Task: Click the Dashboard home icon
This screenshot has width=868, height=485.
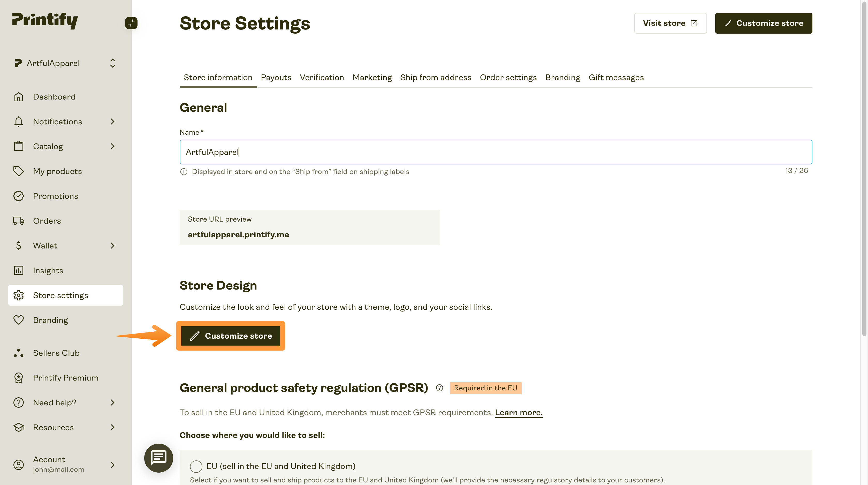Action: coord(19,97)
